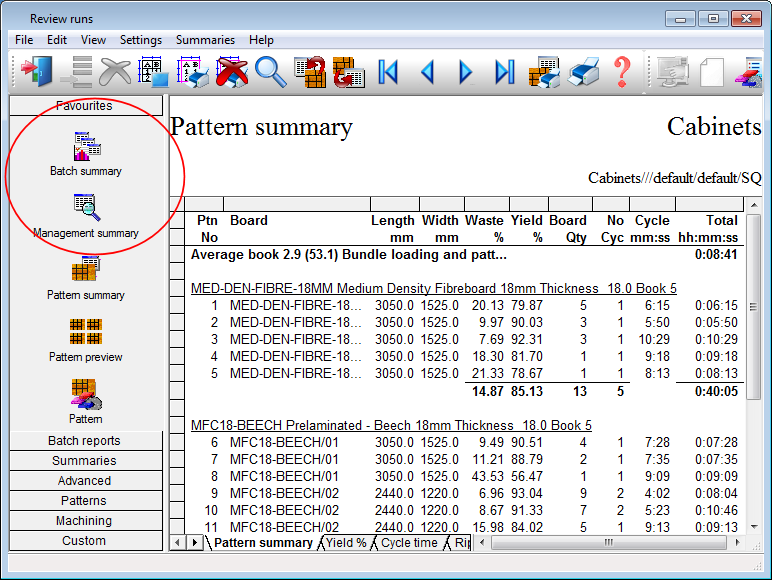Expand the Machining sidebar group
772x580 pixels.
86,520
